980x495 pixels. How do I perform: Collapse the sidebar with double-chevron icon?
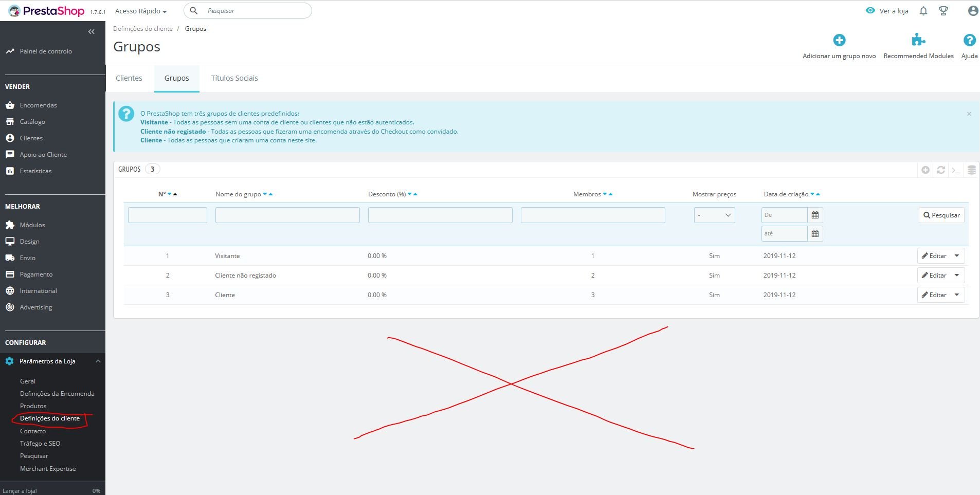tap(91, 32)
